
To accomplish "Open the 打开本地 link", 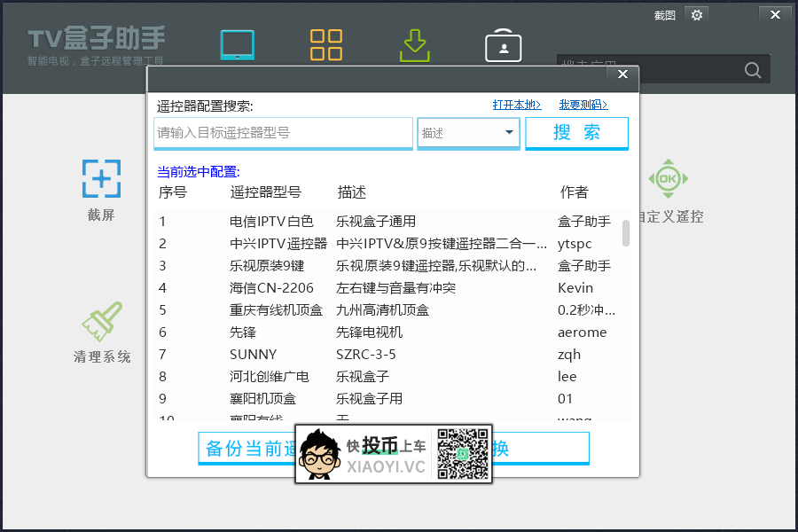I will tap(517, 105).
